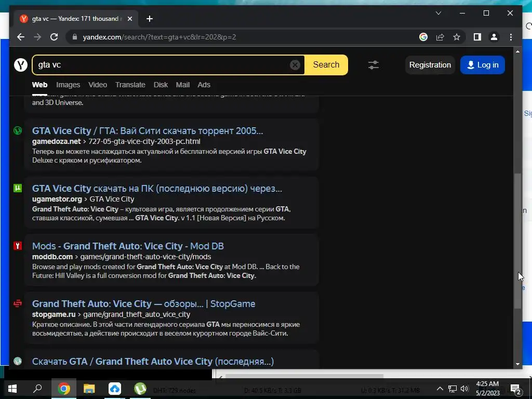Click the stopgame.ru domain text
The height and width of the screenshot is (399, 532).
pos(54,314)
